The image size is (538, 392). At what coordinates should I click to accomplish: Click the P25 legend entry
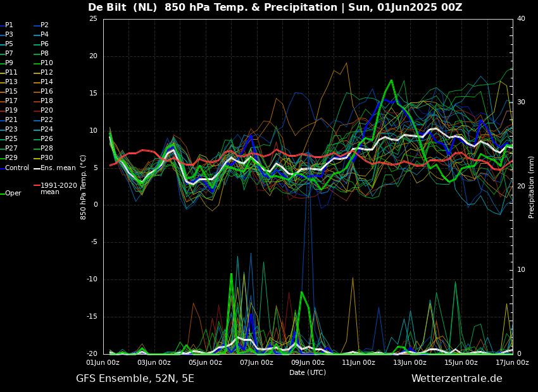click(9, 138)
